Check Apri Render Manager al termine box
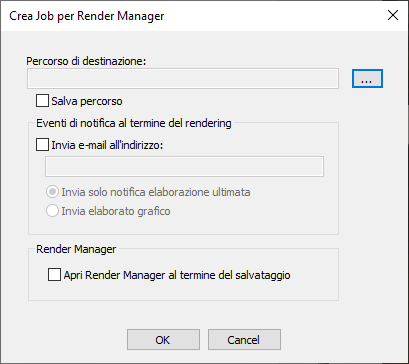This screenshot has width=409, height=364. [54, 275]
